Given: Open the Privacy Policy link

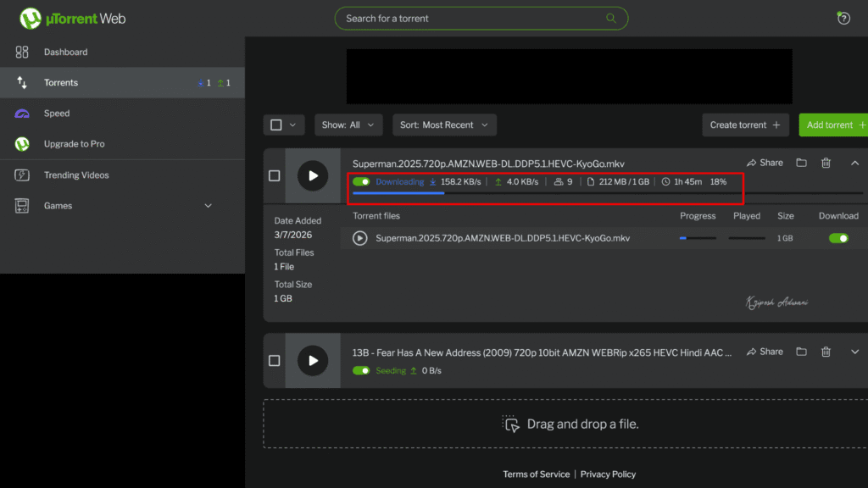Looking at the screenshot, I should click(x=608, y=474).
